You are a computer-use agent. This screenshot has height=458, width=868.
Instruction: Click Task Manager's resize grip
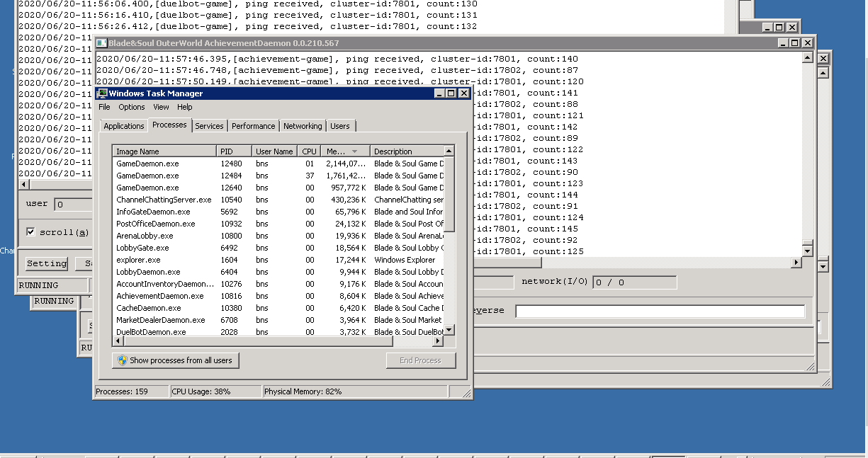point(466,392)
